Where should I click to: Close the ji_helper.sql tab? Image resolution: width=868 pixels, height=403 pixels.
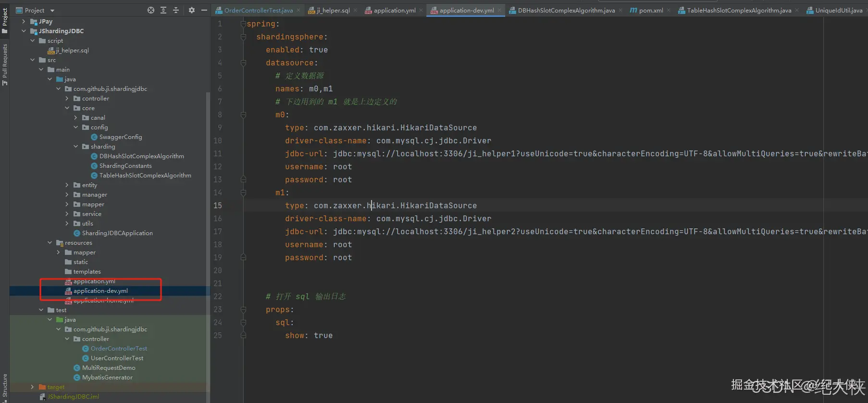(356, 10)
